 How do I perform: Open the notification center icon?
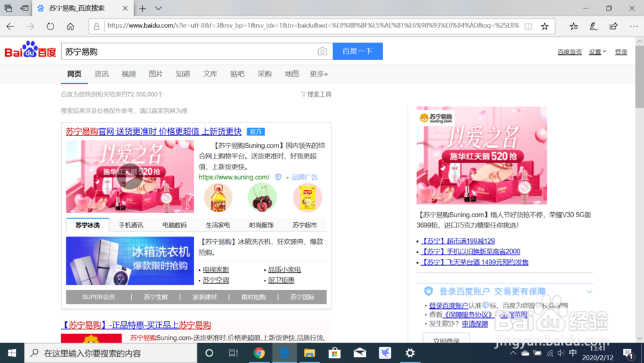pos(628,353)
